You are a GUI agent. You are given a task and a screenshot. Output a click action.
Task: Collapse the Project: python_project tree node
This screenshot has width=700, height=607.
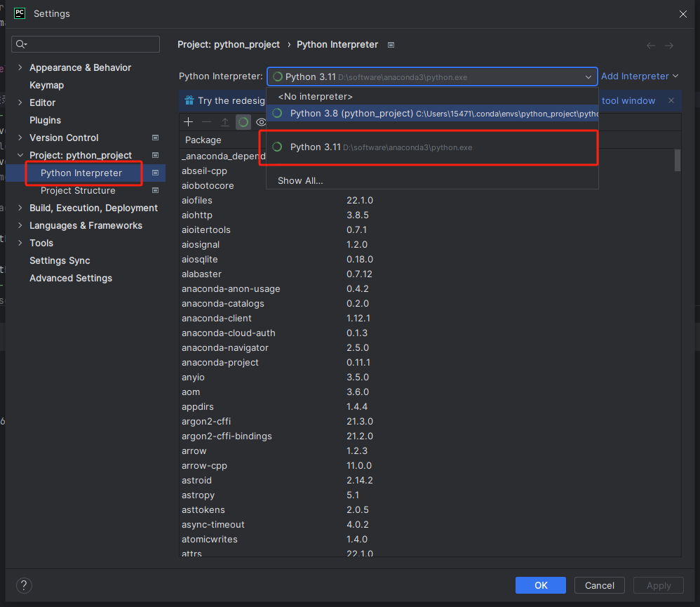point(20,155)
